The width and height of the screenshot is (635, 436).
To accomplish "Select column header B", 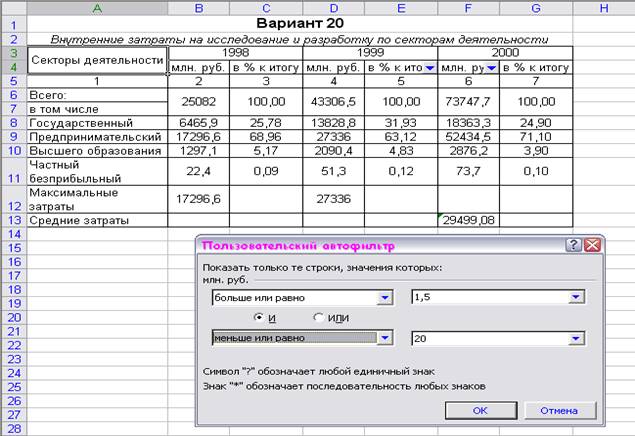I will (199, 8).
